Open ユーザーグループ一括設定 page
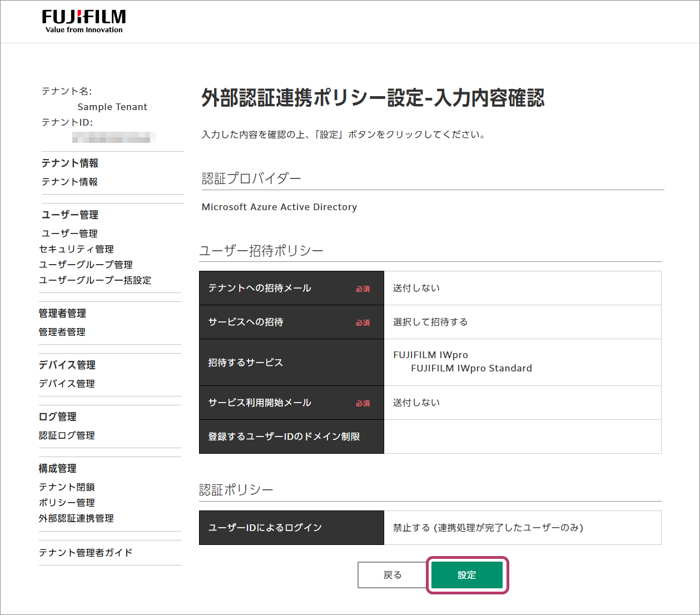Screen dimensions: 700x615 click(x=95, y=280)
